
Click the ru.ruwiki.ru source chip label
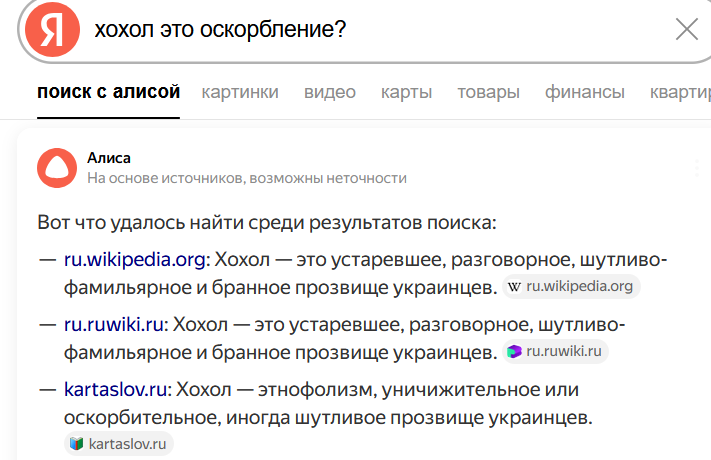pyautogui.click(x=564, y=351)
